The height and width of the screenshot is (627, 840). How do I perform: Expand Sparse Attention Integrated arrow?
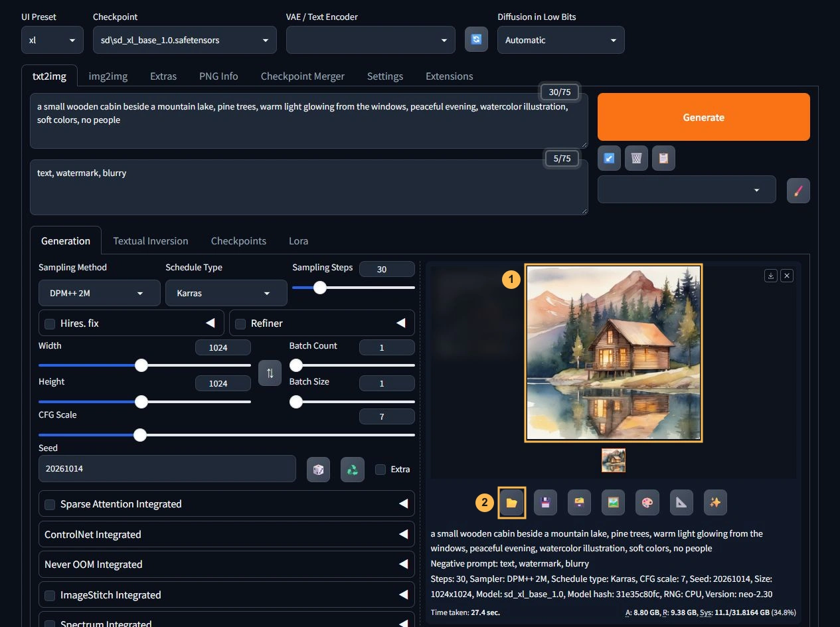coord(403,504)
